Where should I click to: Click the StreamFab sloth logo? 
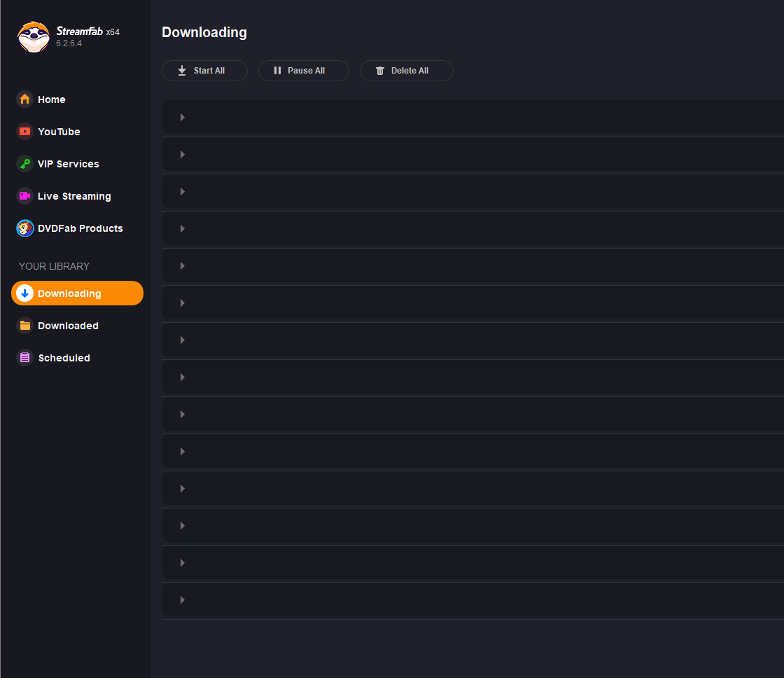(x=34, y=36)
